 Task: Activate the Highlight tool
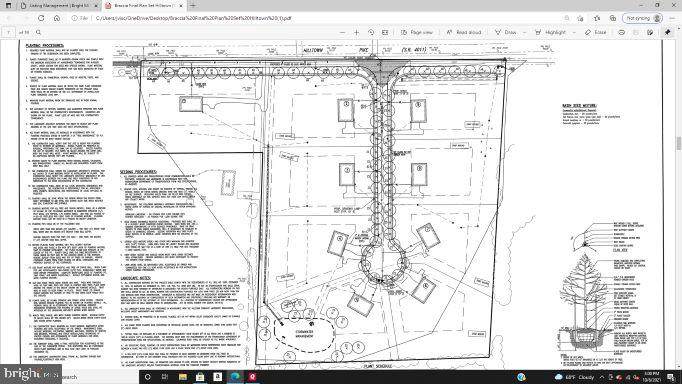click(x=551, y=32)
